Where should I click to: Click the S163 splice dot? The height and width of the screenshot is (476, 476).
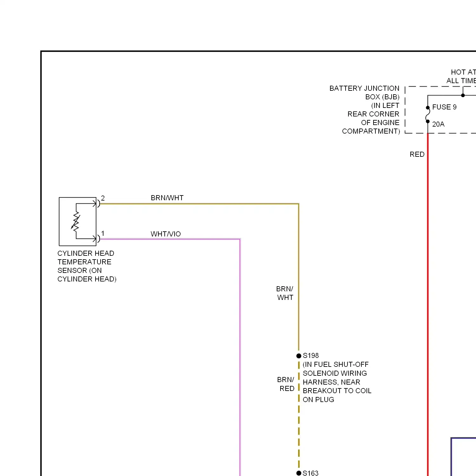coord(299,473)
